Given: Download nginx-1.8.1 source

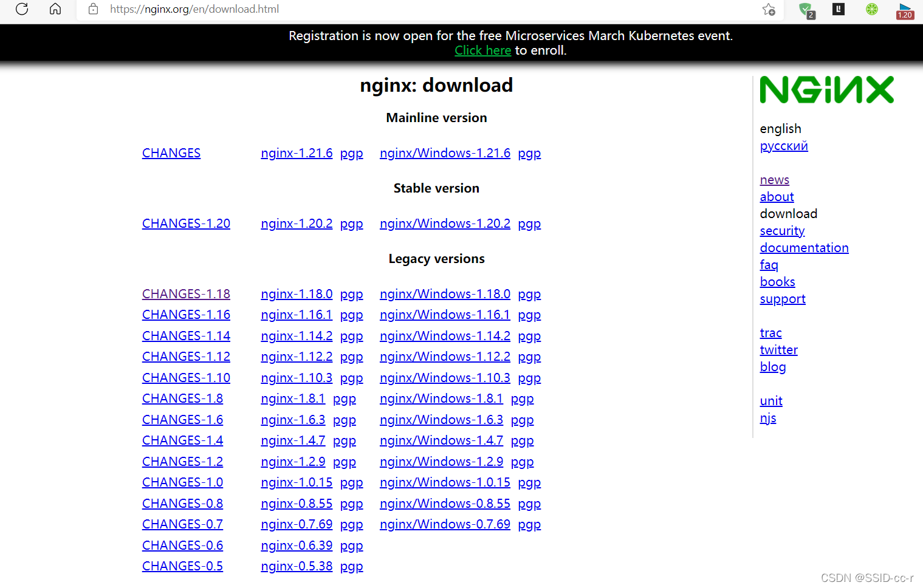Looking at the screenshot, I should tap(293, 398).
